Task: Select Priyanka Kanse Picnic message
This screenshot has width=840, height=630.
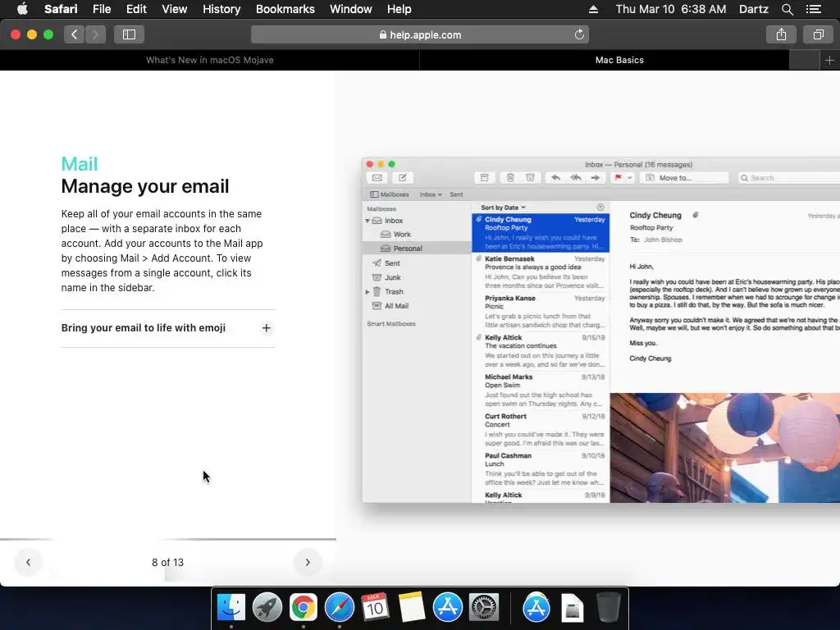Action: point(541,311)
